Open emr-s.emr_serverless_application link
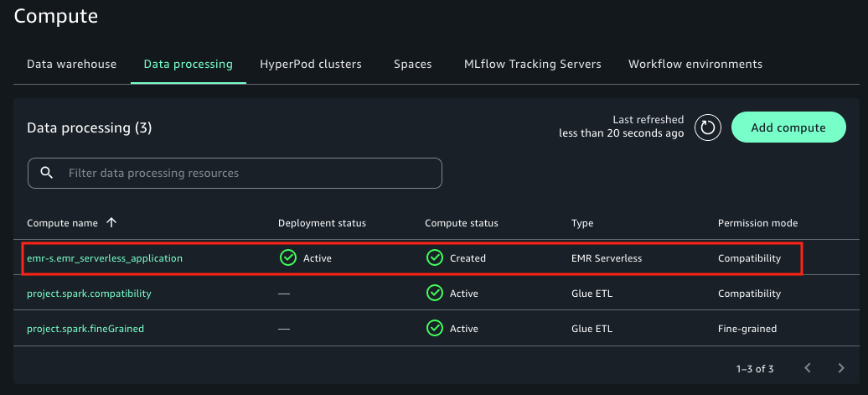 pyautogui.click(x=105, y=258)
